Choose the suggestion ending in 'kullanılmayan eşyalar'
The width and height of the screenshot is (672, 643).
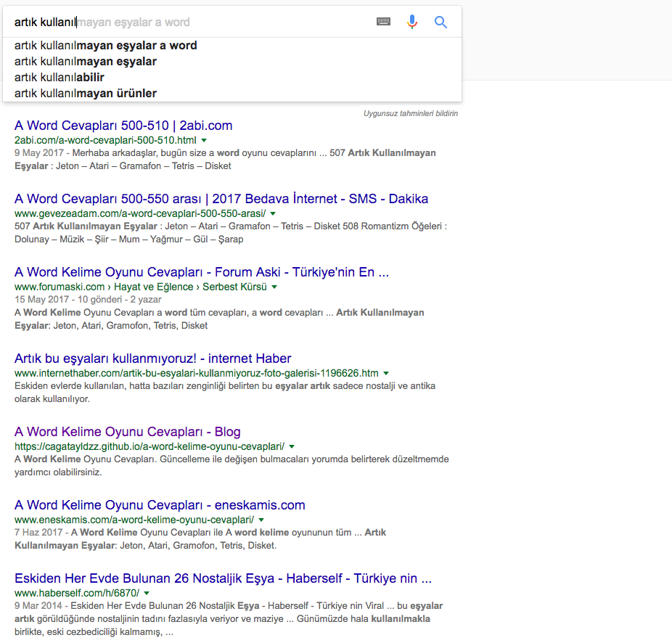(231, 61)
